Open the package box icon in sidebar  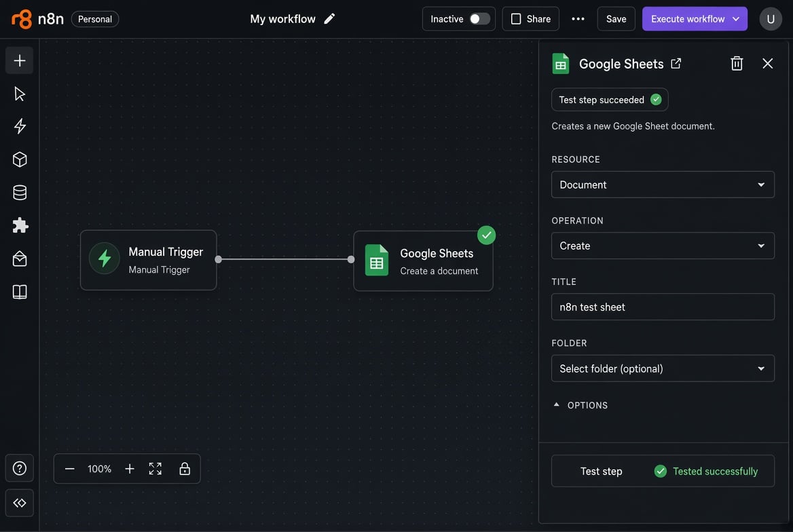(20, 259)
